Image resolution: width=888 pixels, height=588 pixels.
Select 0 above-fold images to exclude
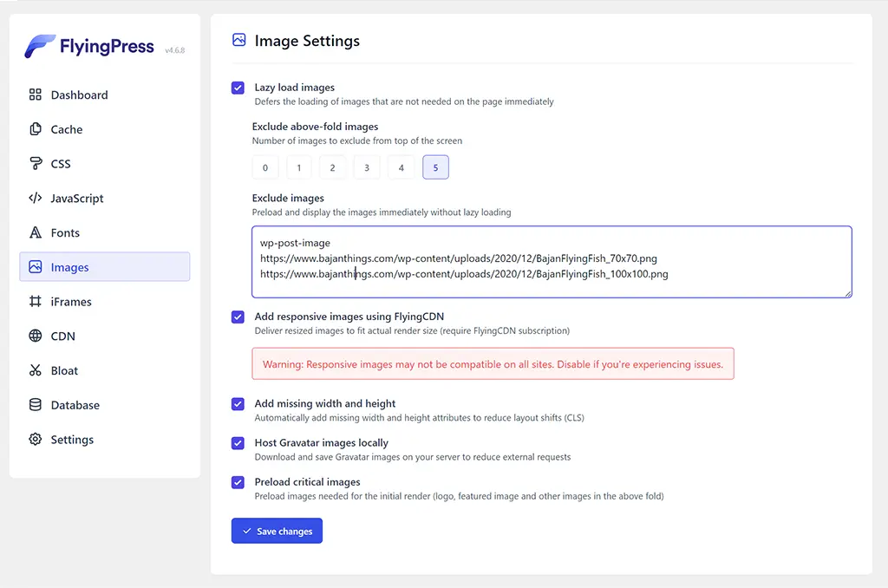[265, 167]
